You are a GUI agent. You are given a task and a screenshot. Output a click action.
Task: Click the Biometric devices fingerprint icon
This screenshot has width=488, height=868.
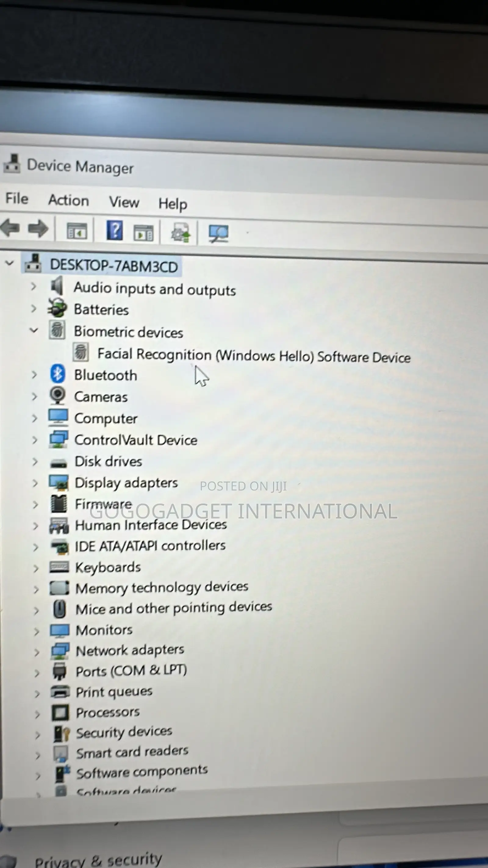[x=57, y=330]
